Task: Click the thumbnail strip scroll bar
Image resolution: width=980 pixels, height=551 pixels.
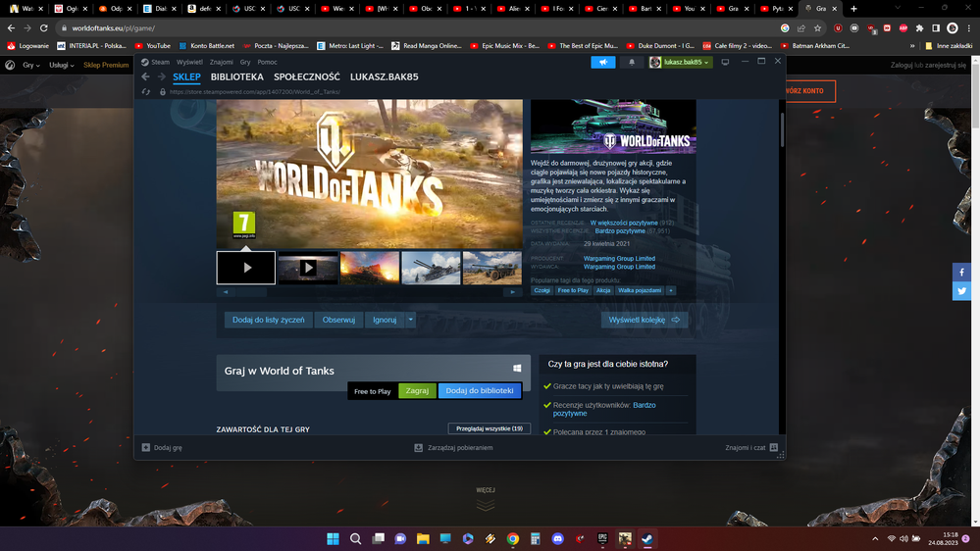Action: (x=251, y=292)
